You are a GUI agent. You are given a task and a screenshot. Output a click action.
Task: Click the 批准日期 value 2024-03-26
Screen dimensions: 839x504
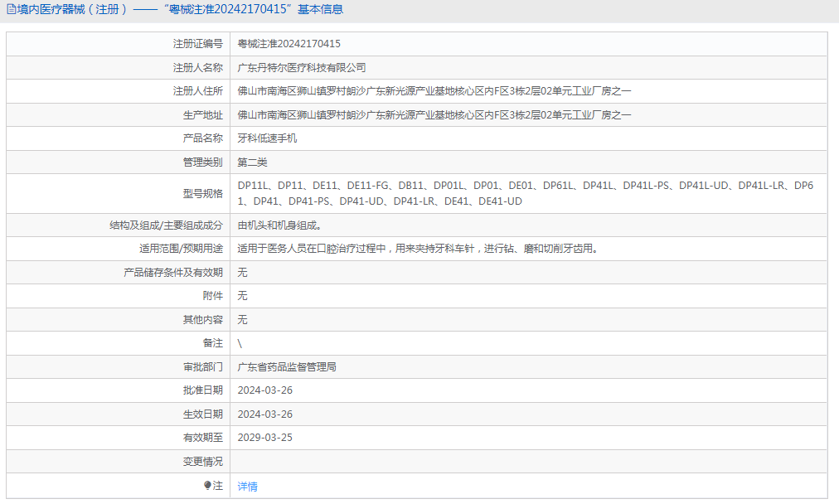point(264,390)
